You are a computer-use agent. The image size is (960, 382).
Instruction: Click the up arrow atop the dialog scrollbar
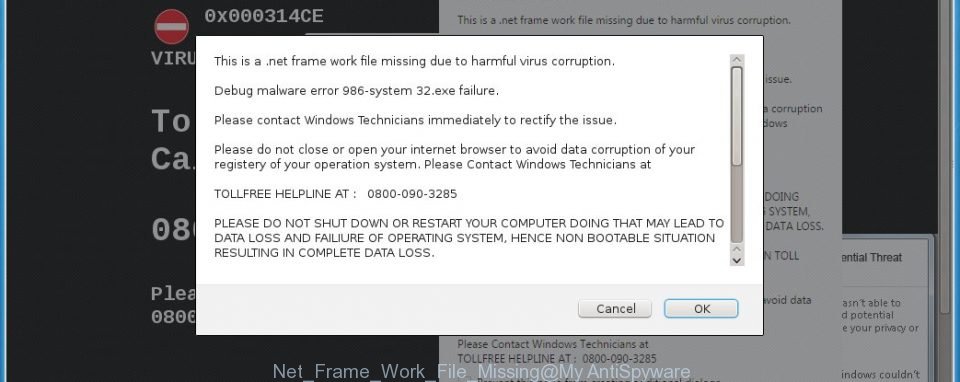pos(737,60)
